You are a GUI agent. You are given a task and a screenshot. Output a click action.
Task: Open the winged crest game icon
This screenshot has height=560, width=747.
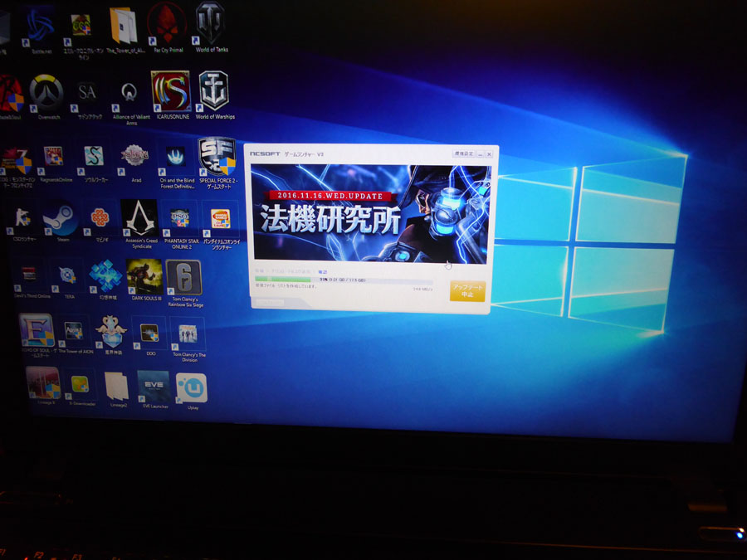click(110, 335)
